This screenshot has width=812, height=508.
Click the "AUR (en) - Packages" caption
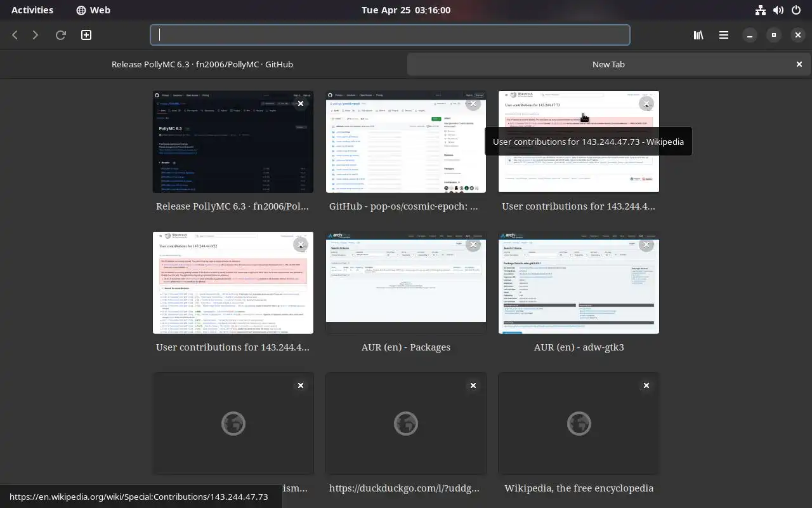pyautogui.click(x=406, y=347)
